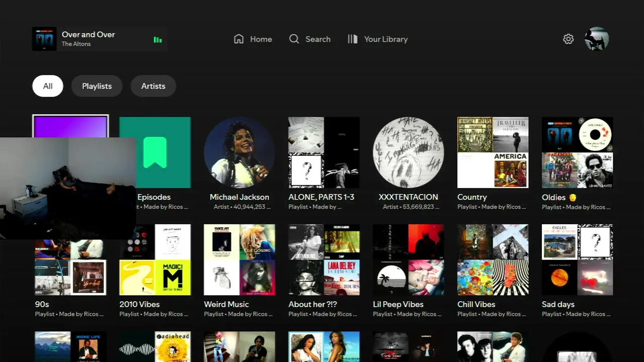644x362 pixels.
Task: Open the Michael Jackson artist picture
Action: 239,152
